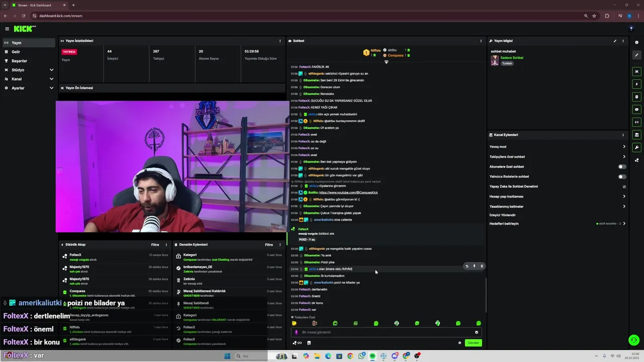The height and width of the screenshot is (362, 644).
Task: Toggle channel actions widget in right toolbar
Action: pyautogui.click(x=636, y=135)
